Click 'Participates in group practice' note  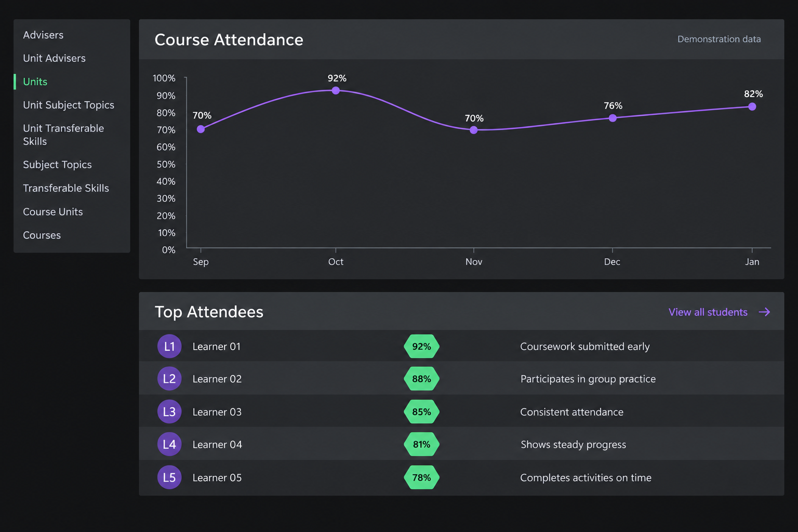pos(588,379)
